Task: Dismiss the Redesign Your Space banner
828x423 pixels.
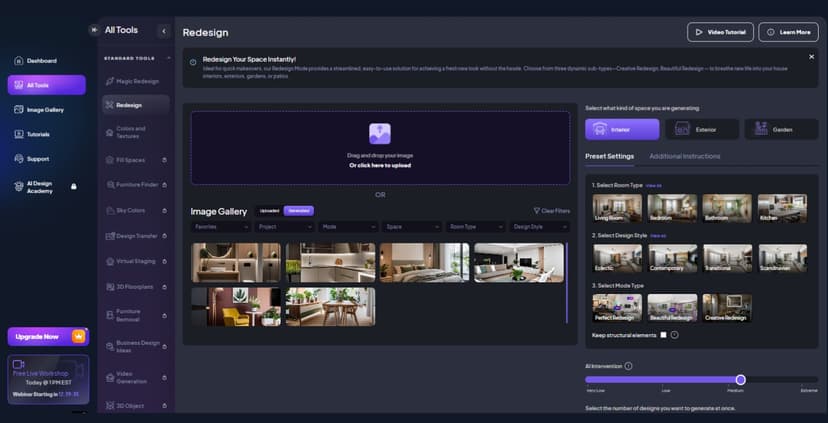Action: pos(812,57)
